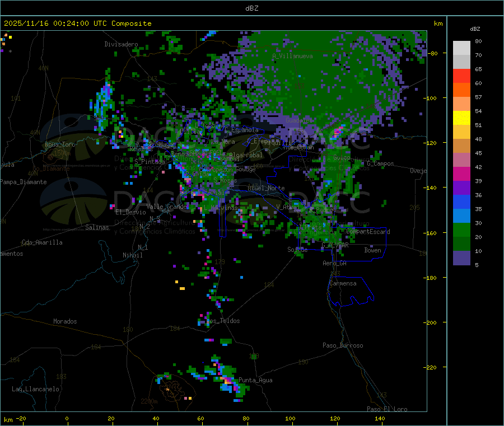Click the light gray 70-80 dBZ legend swatch

click(461, 48)
